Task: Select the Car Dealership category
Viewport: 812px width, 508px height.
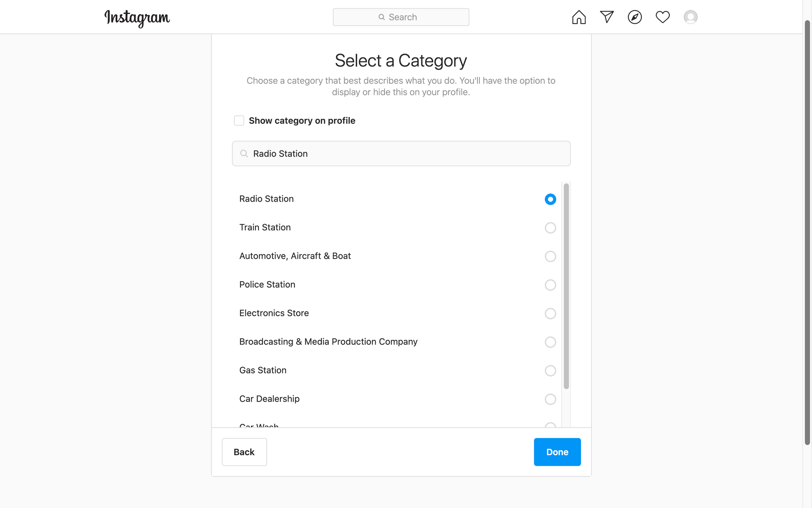Action: [549, 399]
